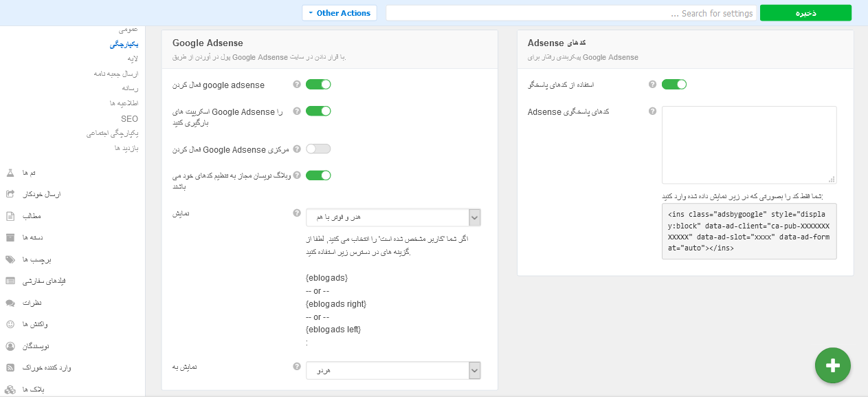Click the Google Adsense panel heading

pyautogui.click(x=208, y=43)
